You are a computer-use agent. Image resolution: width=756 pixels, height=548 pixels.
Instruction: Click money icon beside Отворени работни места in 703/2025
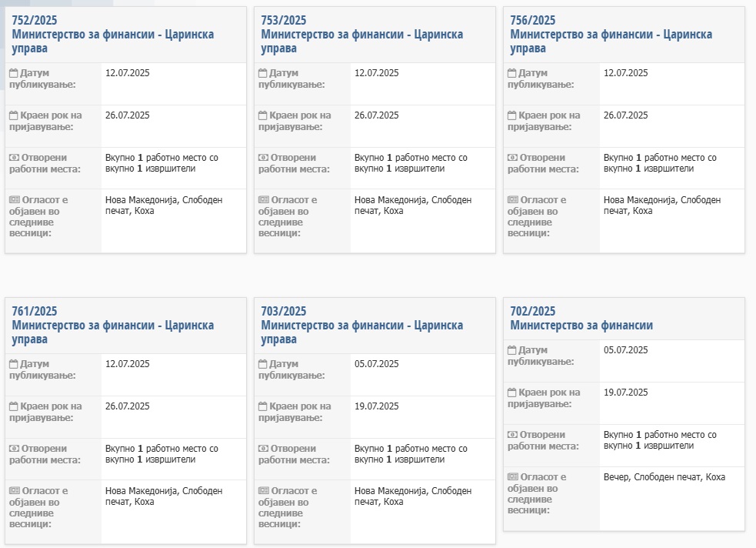point(263,449)
